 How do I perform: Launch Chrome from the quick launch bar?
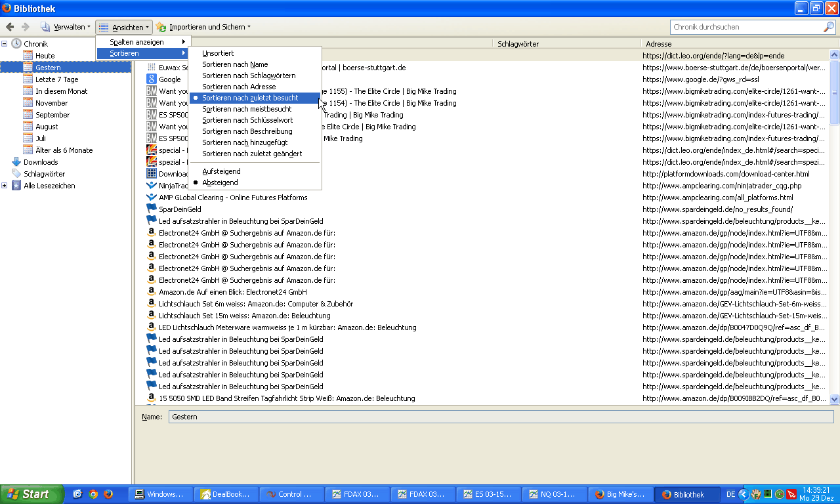[x=93, y=494]
